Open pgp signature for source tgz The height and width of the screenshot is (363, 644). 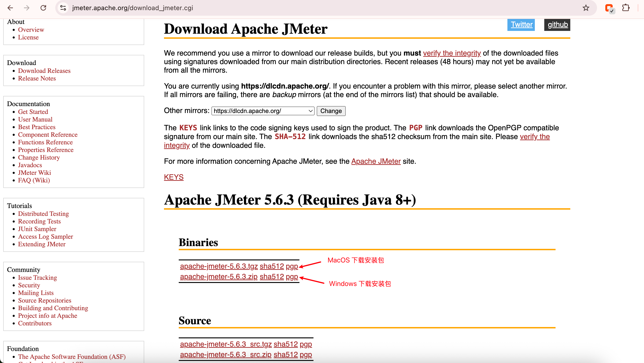[x=306, y=344]
